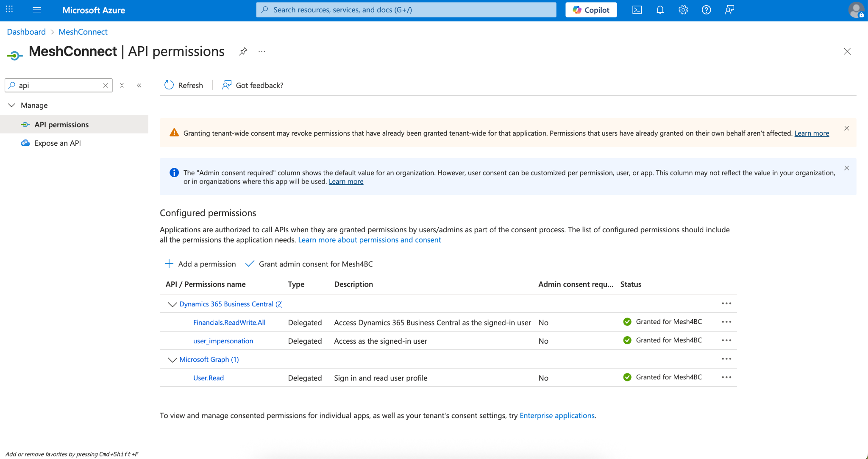The image size is (868, 459).
Task: Open the help question mark icon
Action: tap(706, 10)
